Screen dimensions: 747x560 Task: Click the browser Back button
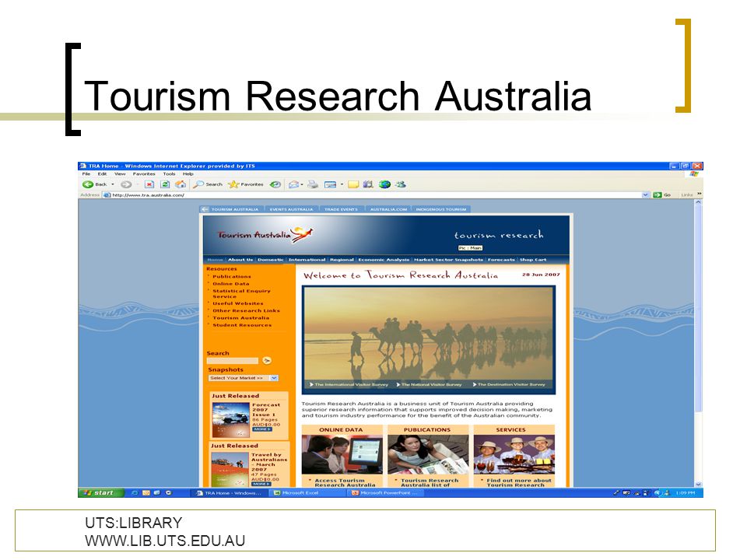coord(95,184)
